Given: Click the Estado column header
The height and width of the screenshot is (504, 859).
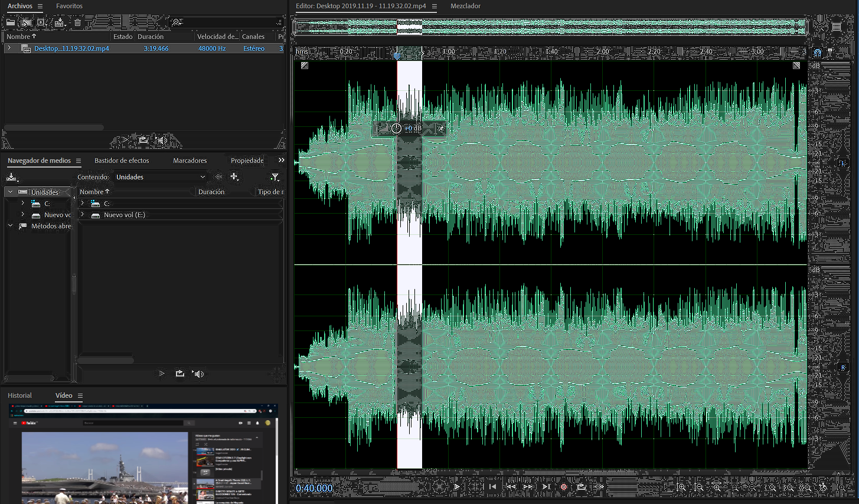Looking at the screenshot, I should coord(123,37).
